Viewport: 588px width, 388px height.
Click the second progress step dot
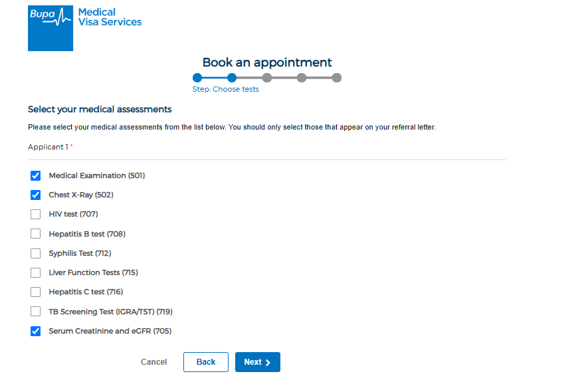[232, 78]
